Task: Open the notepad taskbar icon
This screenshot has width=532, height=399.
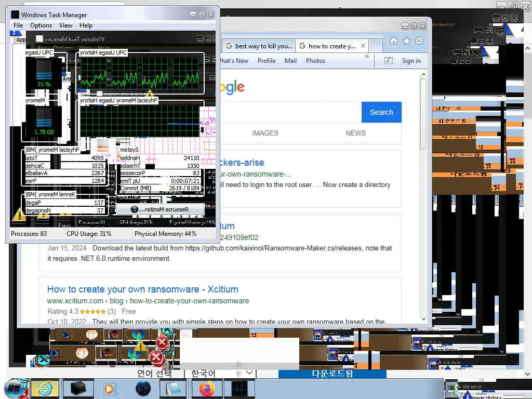Action: coord(173,389)
